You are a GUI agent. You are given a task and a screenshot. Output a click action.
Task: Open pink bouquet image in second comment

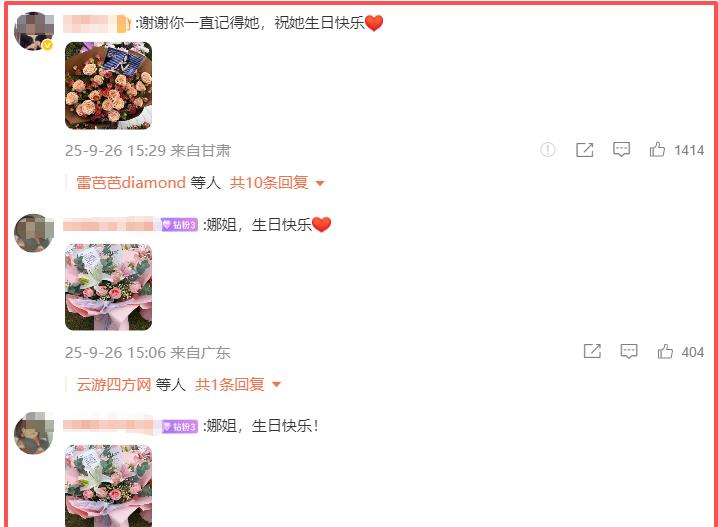[x=109, y=287]
